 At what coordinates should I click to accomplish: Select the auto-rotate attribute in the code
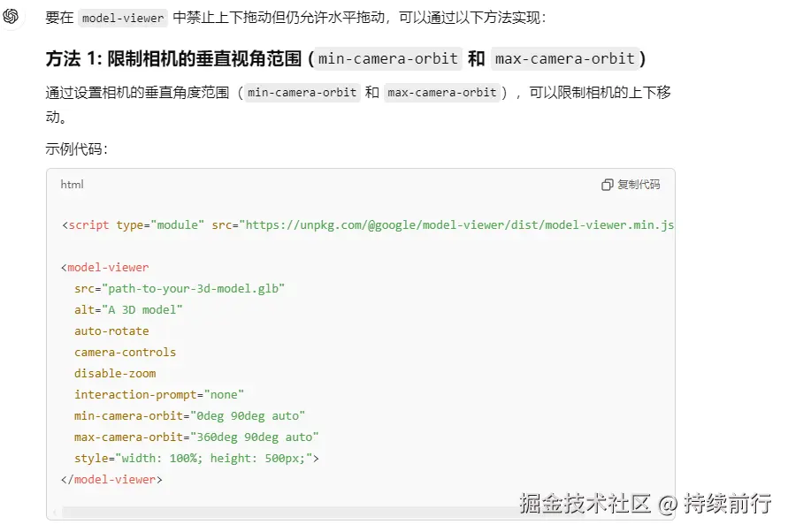pos(111,331)
